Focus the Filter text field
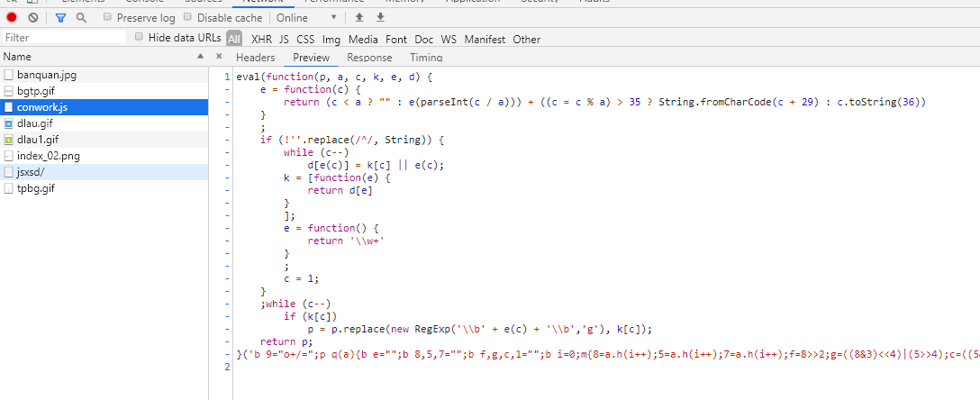Screen dimensions: 980x400 (x=64, y=38)
